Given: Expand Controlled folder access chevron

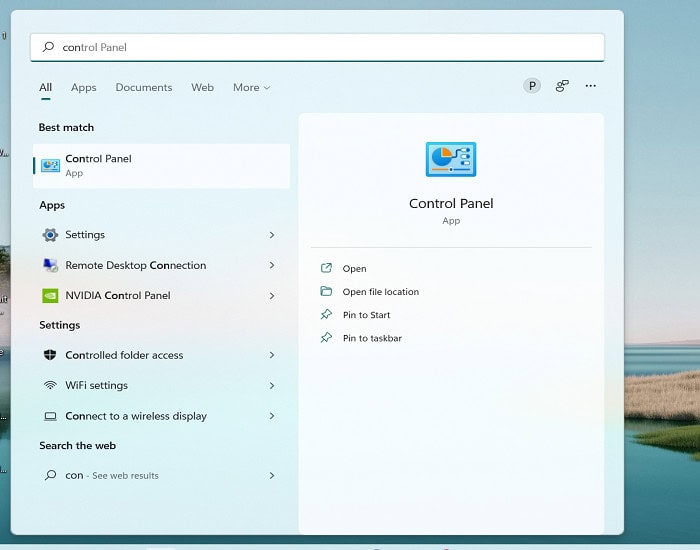Looking at the screenshot, I should [x=272, y=355].
